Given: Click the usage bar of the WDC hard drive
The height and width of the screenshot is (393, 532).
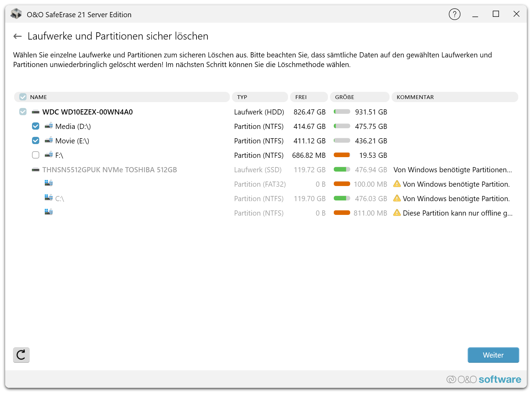Looking at the screenshot, I should [342, 112].
